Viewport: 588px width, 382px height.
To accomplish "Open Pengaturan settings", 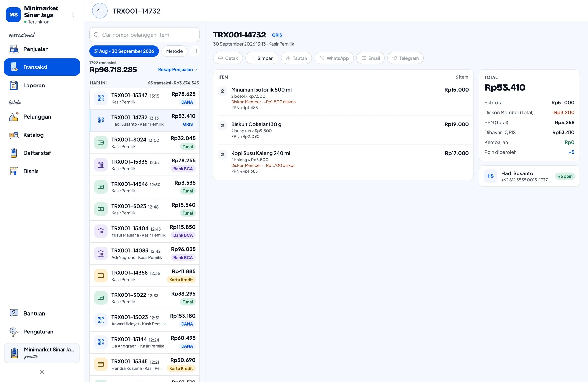I will click(x=42, y=332).
